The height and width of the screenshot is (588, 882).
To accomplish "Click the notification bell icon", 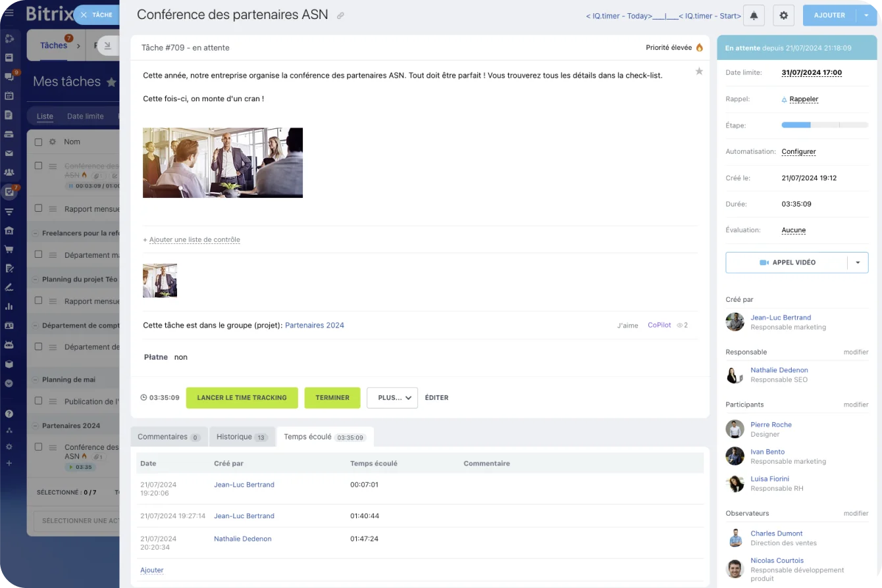I will (x=754, y=15).
